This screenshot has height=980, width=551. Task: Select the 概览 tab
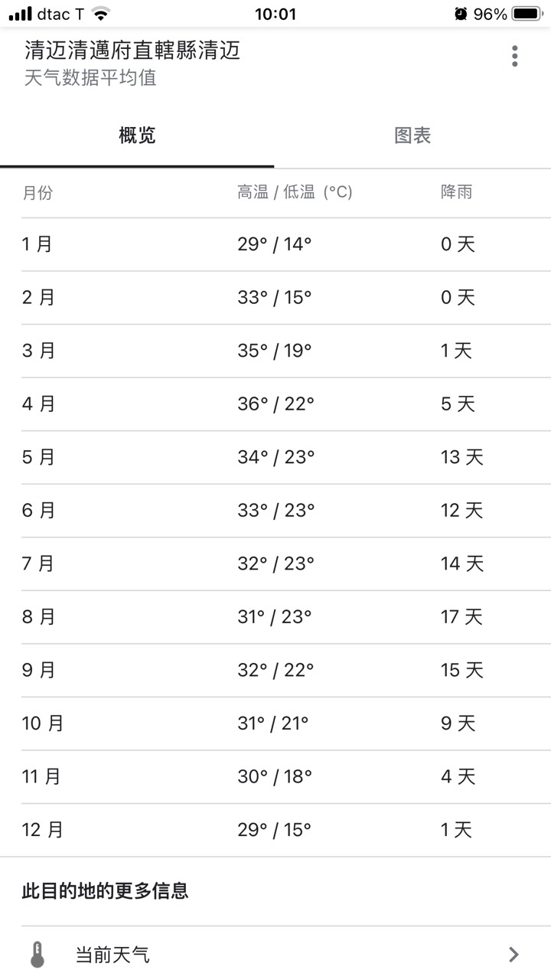click(137, 136)
